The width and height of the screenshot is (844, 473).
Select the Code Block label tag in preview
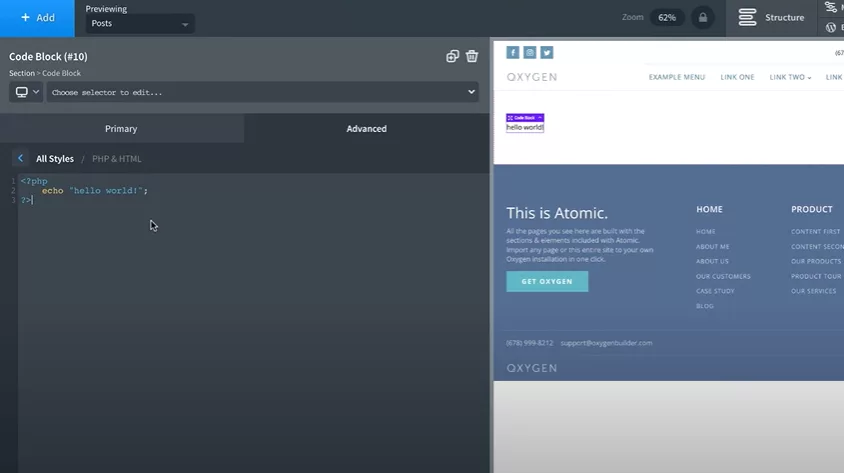525,117
